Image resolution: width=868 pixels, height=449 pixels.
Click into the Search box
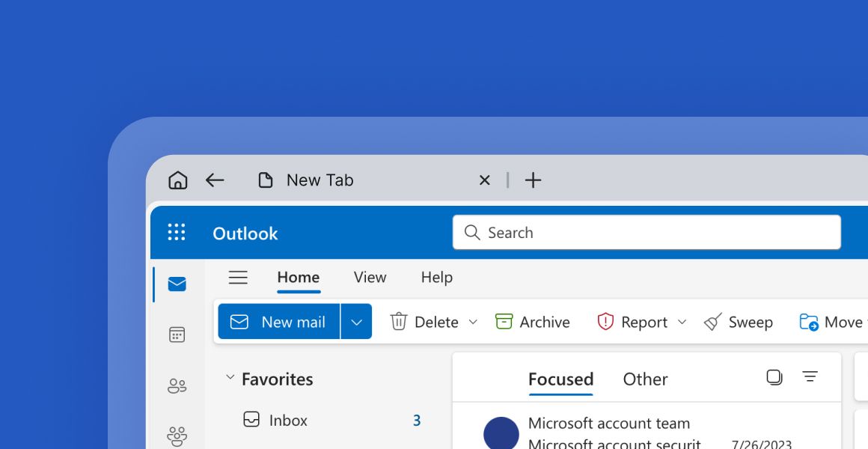click(647, 233)
